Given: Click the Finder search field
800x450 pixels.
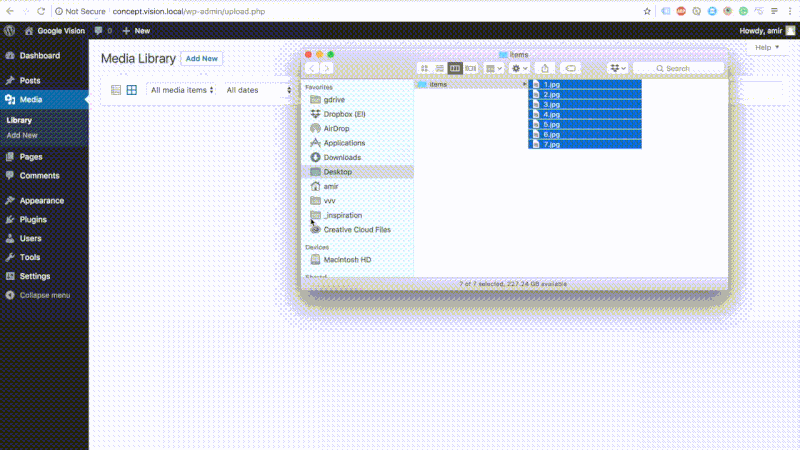Looking at the screenshot, I should coord(678,68).
